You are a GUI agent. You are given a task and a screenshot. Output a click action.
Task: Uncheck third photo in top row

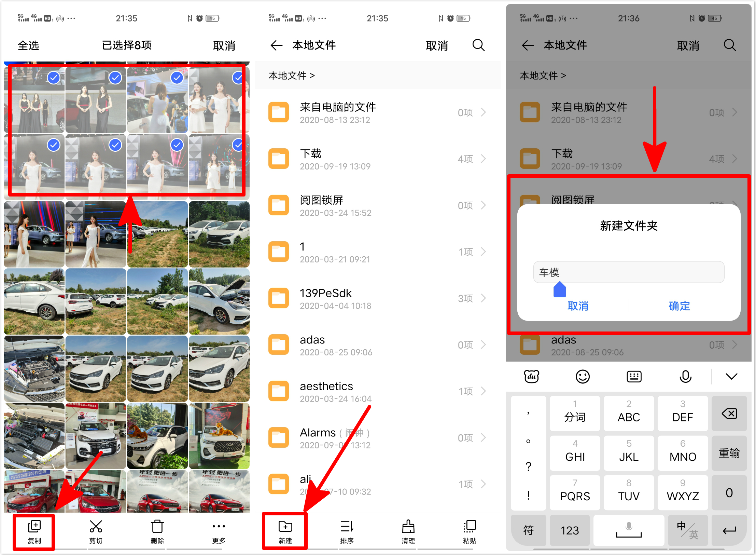pyautogui.click(x=177, y=78)
